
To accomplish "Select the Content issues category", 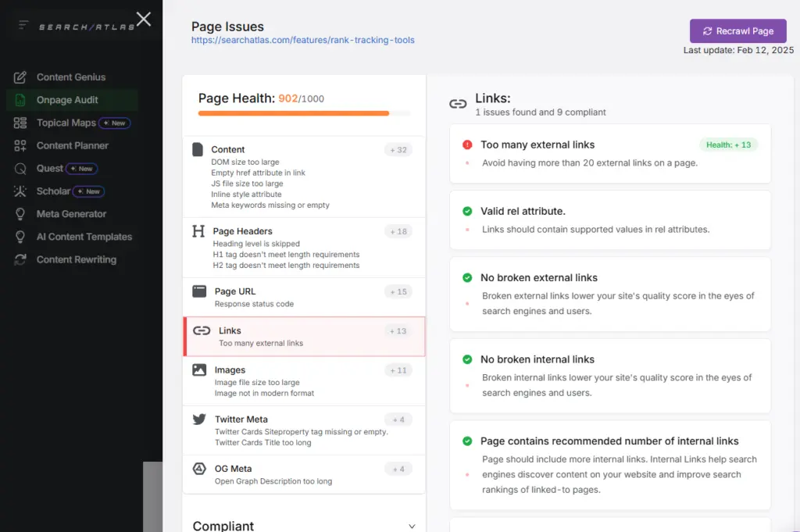I will 304,177.
